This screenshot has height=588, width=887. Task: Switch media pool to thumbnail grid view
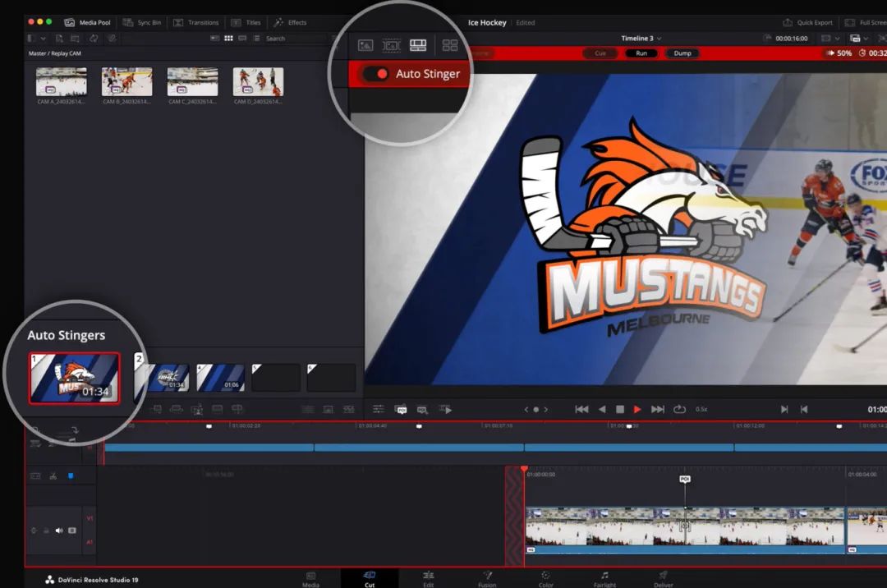(x=228, y=39)
